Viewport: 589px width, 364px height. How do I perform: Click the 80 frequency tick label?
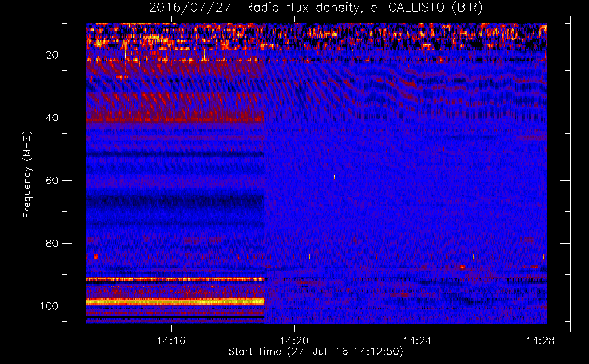click(x=52, y=243)
